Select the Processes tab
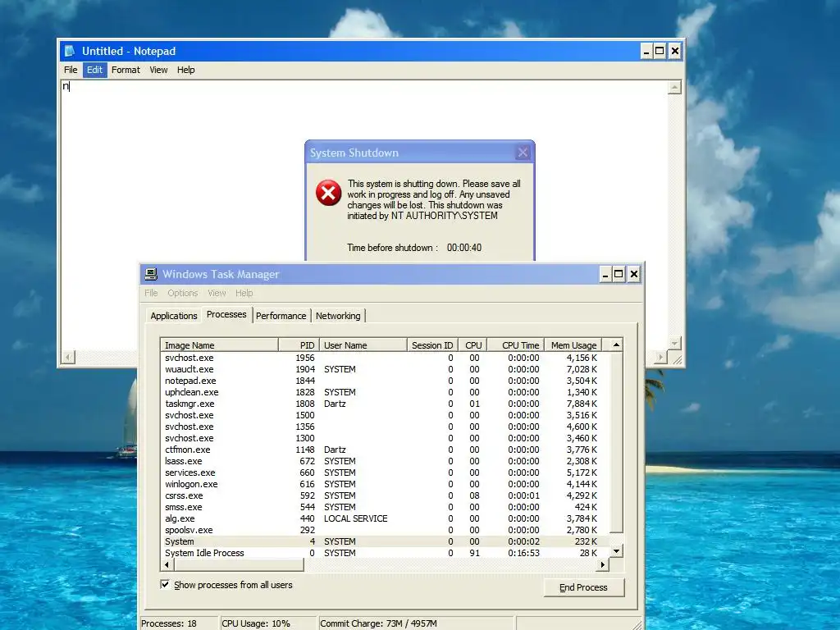 226,314
